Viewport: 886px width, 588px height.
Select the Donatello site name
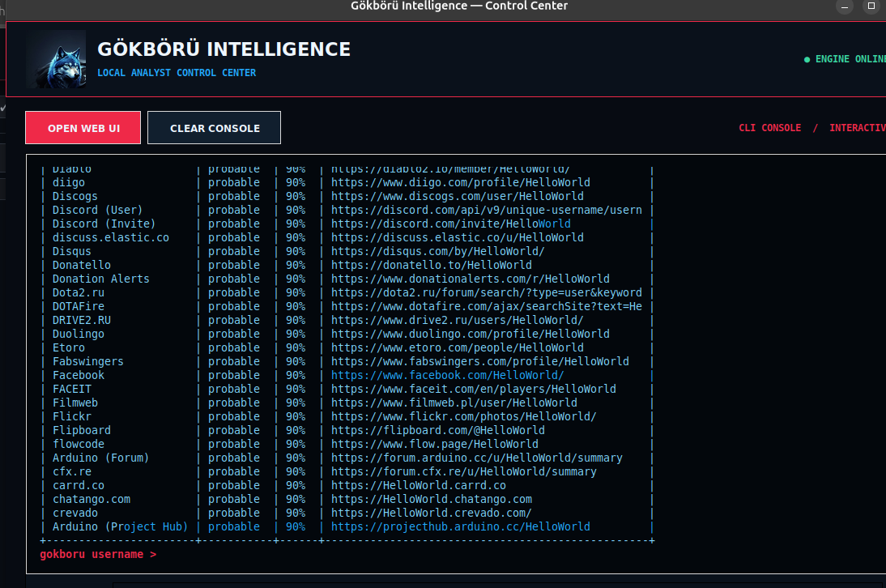coord(81,265)
